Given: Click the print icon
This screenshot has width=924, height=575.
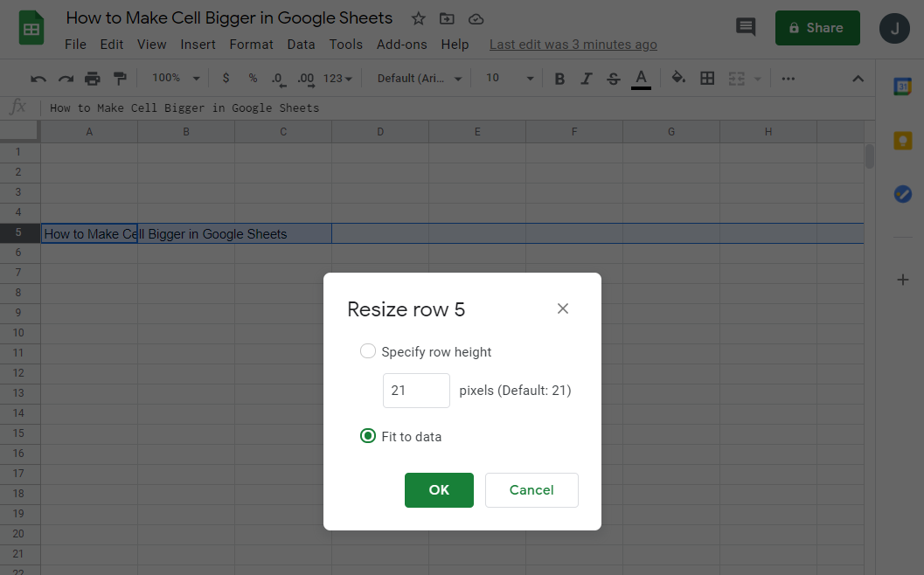Looking at the screenshot, I should pyautogui.click(x=93, y=79).
